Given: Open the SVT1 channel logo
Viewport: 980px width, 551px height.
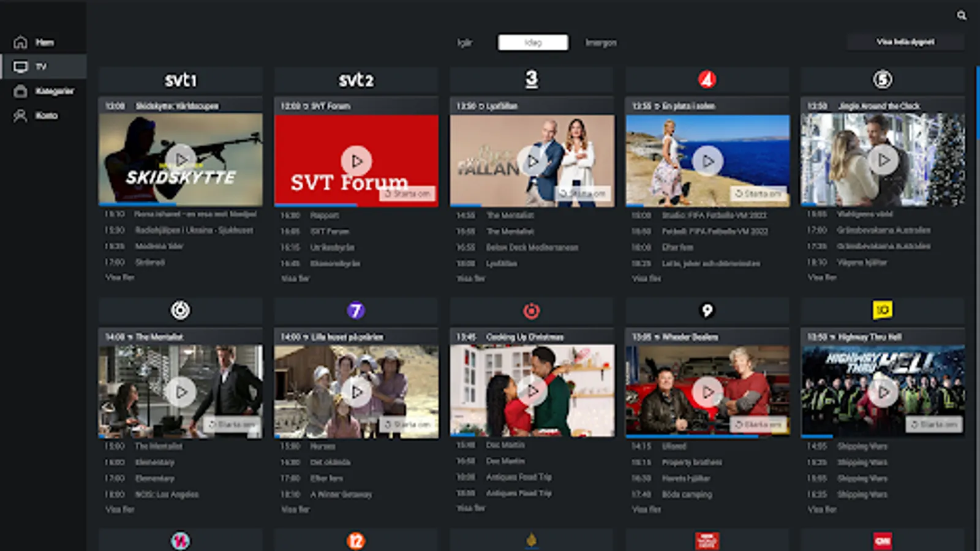Looking at the screenshot, I should coord(181,80).
